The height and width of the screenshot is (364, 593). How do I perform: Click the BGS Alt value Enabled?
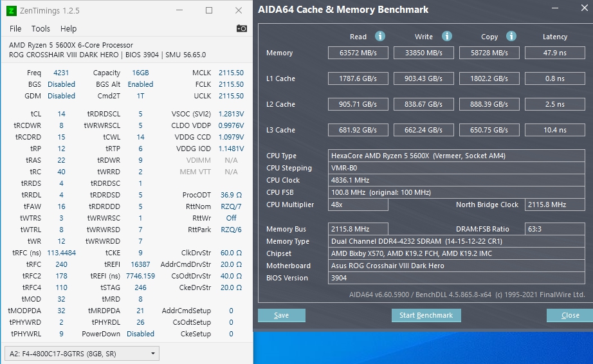coord(140,84)
